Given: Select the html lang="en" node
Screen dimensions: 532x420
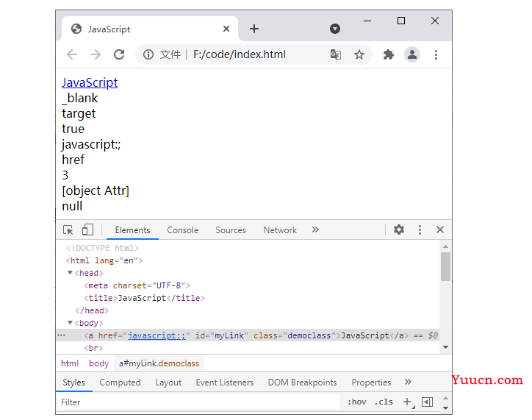Looking at the screenshot, I should click(104, 260).
